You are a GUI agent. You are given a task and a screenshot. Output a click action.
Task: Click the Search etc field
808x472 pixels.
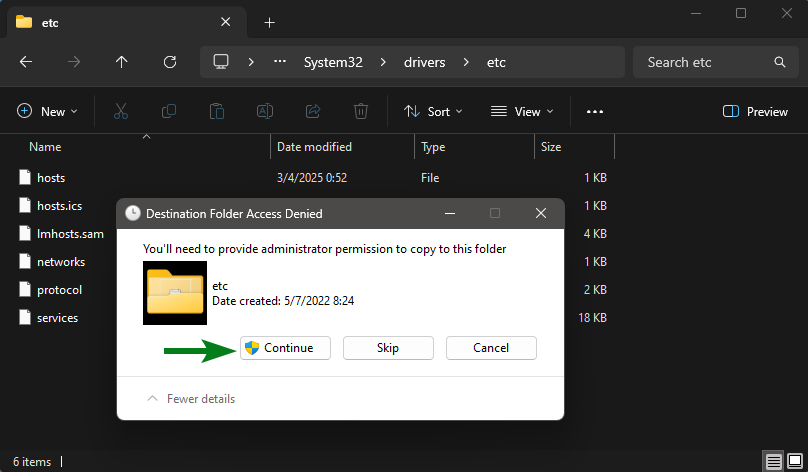coord(716,62)
